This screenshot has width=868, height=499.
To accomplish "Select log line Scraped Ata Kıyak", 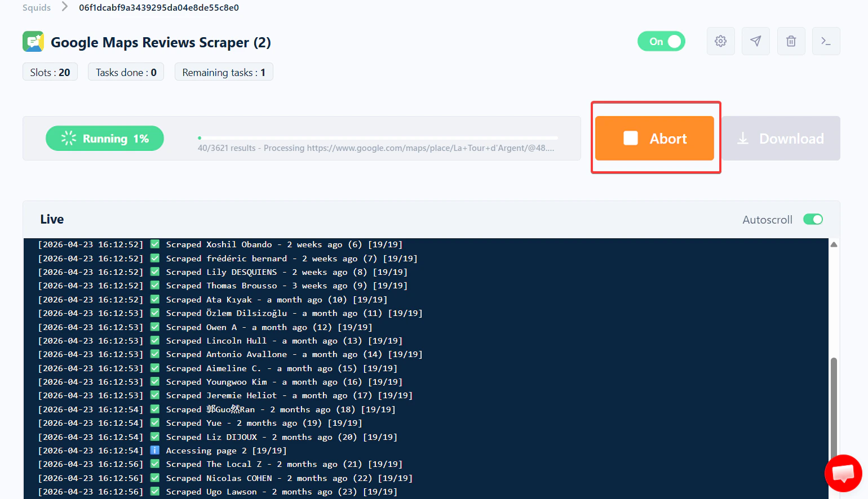I will (212, 300).
